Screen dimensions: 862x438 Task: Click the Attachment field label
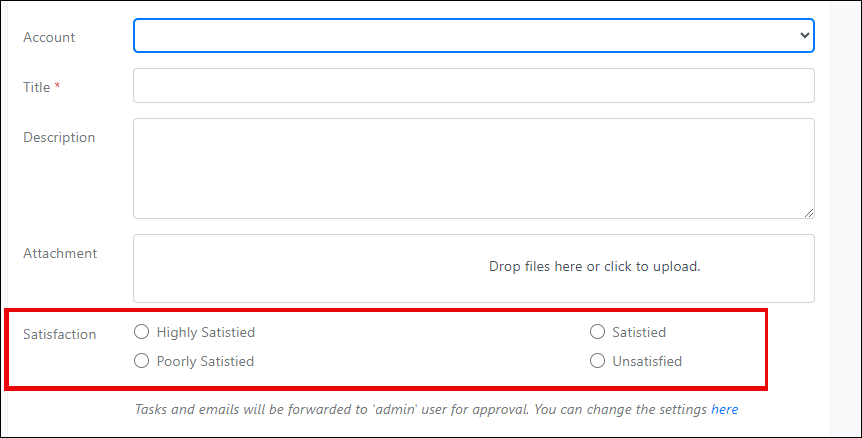point(60,253)
